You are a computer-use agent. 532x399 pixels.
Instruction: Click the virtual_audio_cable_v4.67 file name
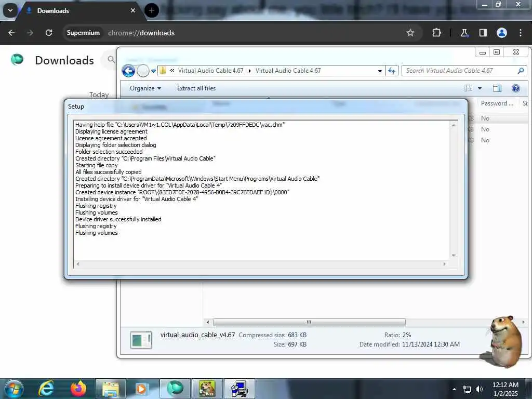(197, 335)
